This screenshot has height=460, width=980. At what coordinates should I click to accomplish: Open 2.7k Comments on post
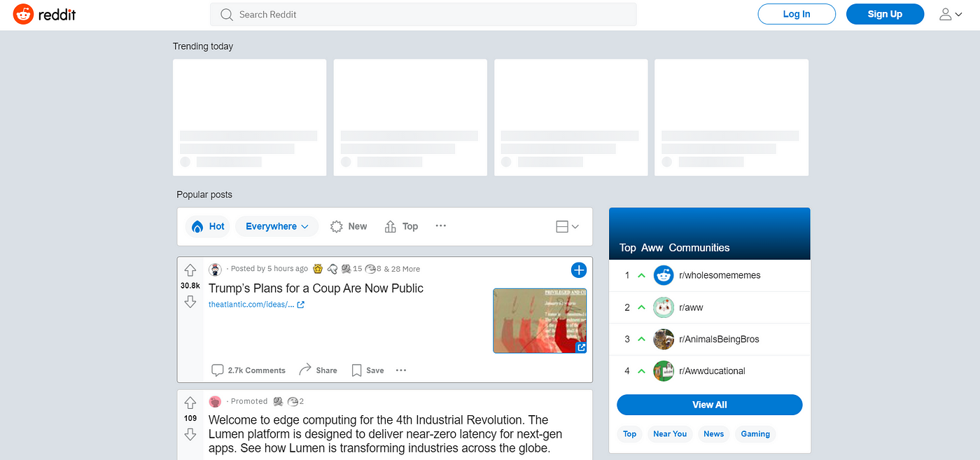pyautogui.click(x=248, y=370)
